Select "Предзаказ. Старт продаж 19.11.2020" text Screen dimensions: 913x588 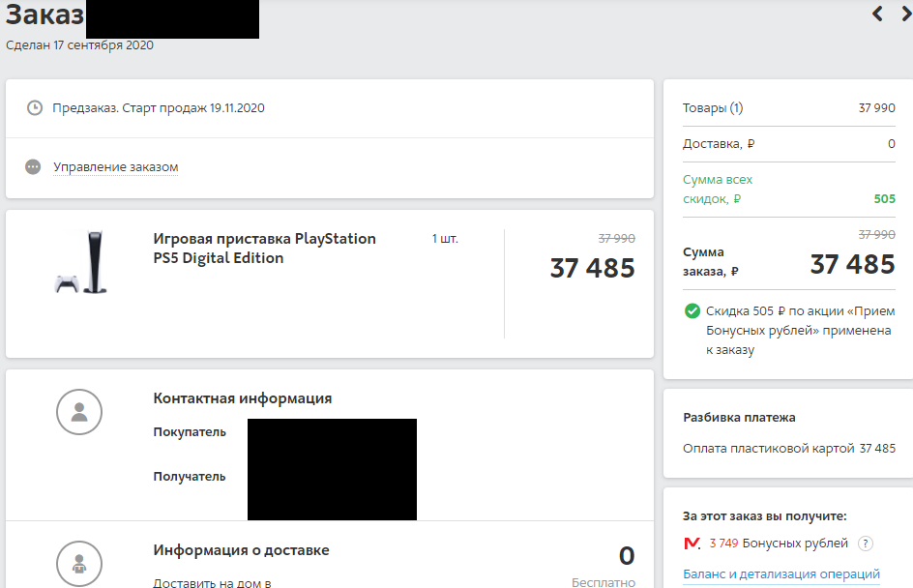coord(159,108)
